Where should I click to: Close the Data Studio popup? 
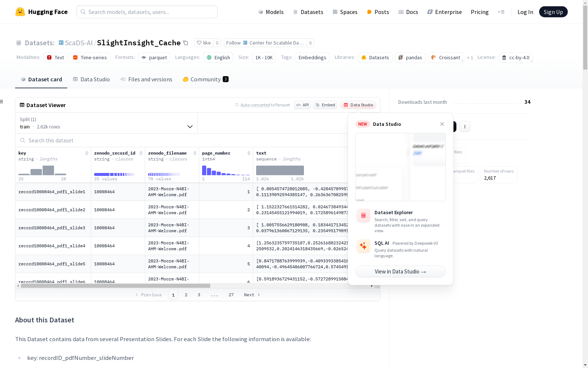pyautogui.click(x=442, y=124)
